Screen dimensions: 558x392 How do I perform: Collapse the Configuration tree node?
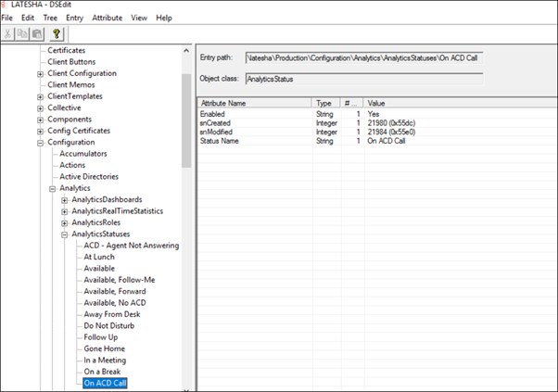40,143
